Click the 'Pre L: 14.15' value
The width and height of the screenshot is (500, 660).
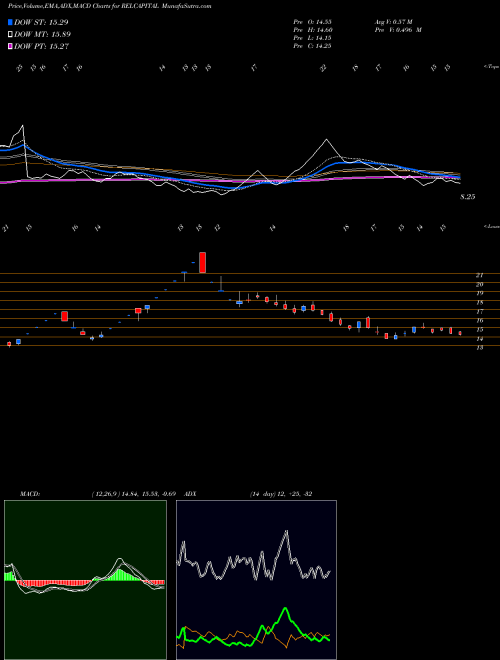312,38
